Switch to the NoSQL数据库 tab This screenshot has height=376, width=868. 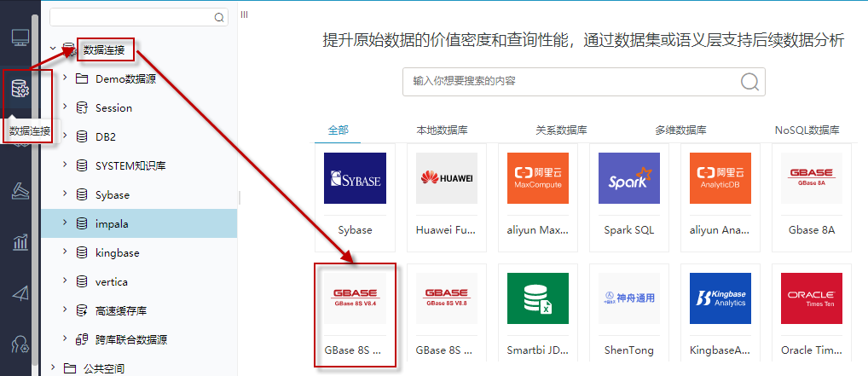tap(807, 130)
